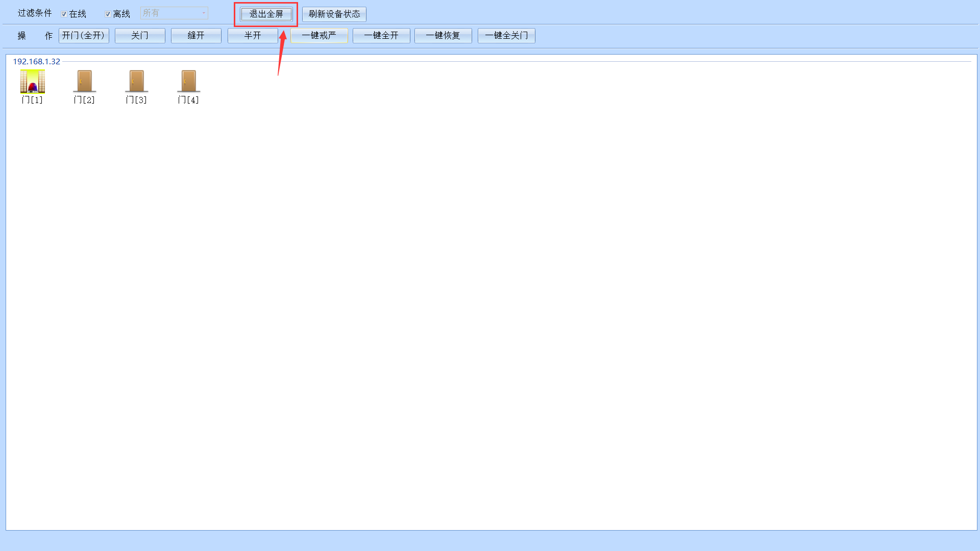
Task: Select the door 门[4] icon
Action: pos(188,81)
